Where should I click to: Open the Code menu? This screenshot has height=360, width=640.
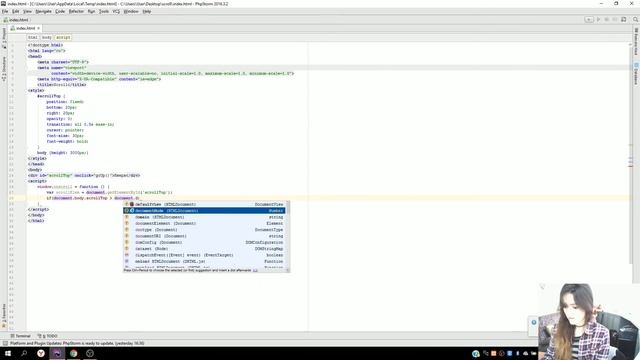tap(60, 11)
